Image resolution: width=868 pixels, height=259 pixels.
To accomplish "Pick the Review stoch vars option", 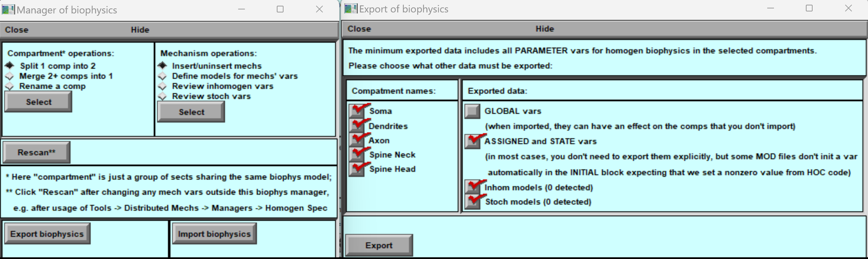I will (x=162, y=97).
